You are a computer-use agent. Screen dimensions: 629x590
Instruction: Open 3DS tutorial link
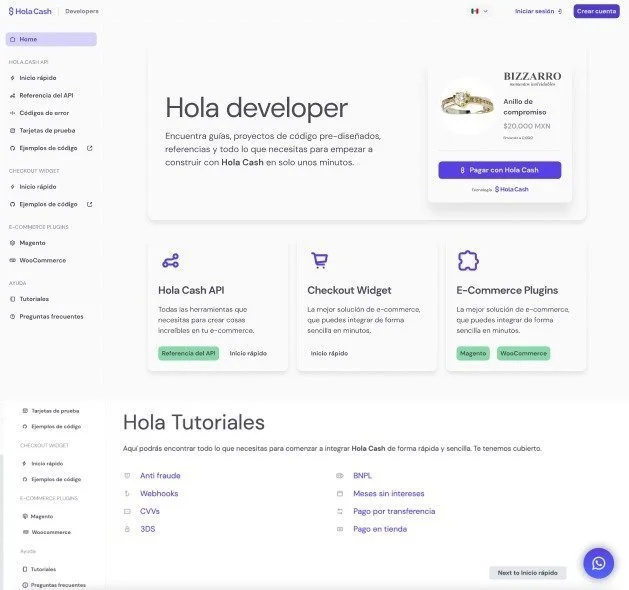(148, 529)
